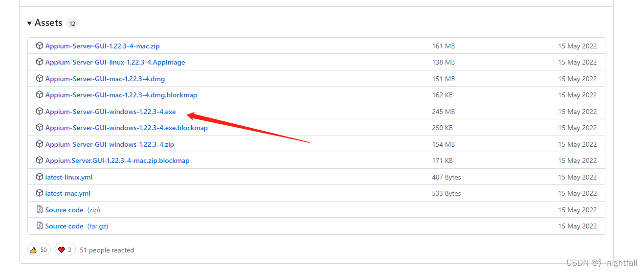The image size is (644, 272).
Task: Download Appium-Server-GUI-linux-1.22.3-4.AppImage
Action: 115,62
